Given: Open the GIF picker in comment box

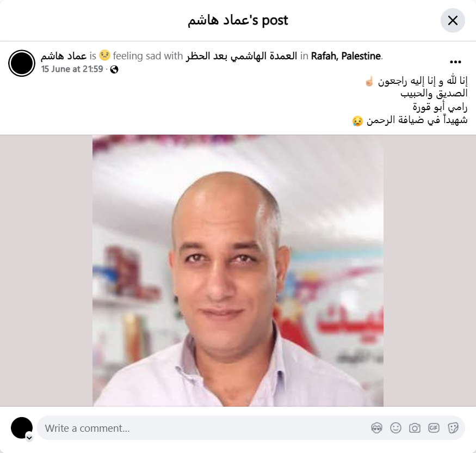Looking at the screenshot, I should click(434, 428).
